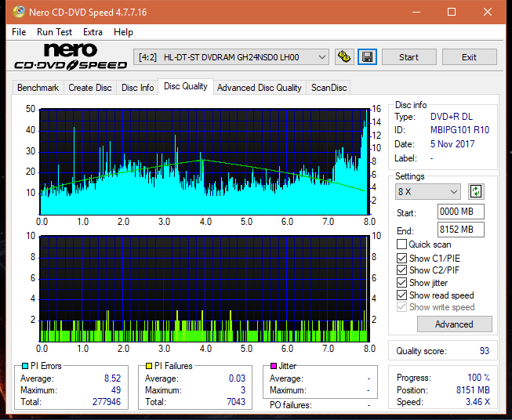Open the Help menu

pos(123,32)
